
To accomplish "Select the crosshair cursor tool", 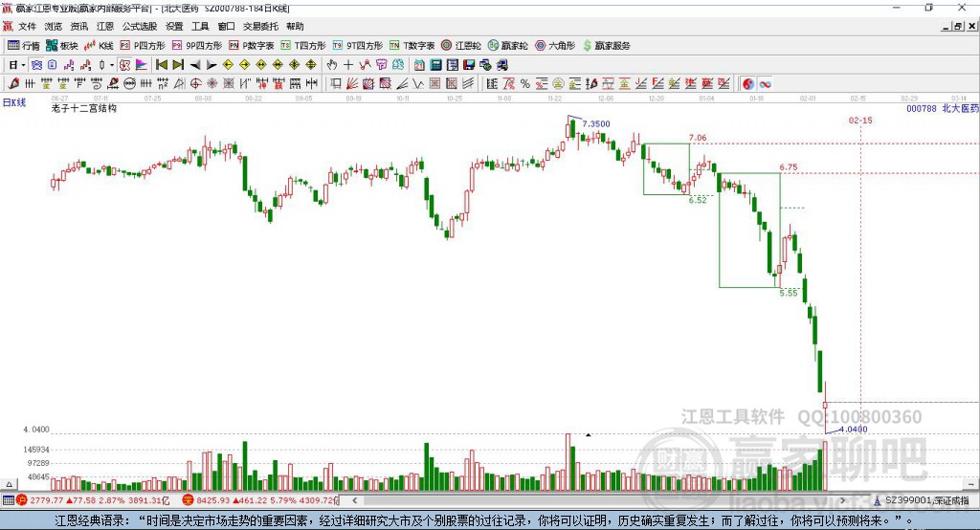I will coord(348,65).
